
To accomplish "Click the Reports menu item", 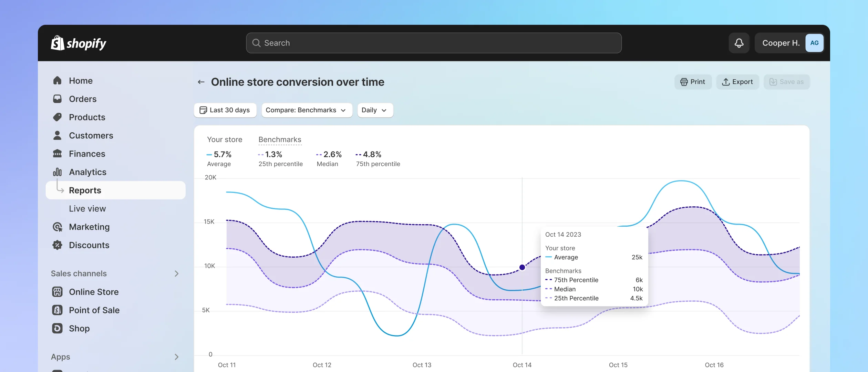I will pyautogui.click(x=85, y=190).
